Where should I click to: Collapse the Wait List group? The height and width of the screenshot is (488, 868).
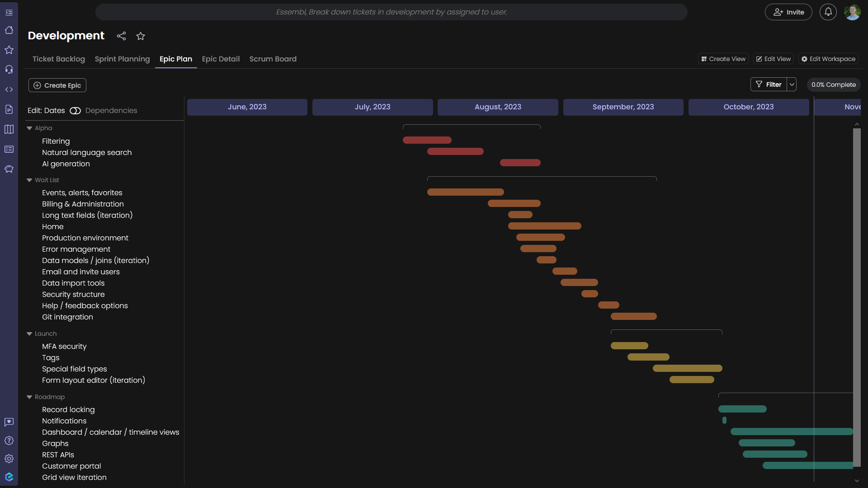pyautogui.click(x=29, y=180)
